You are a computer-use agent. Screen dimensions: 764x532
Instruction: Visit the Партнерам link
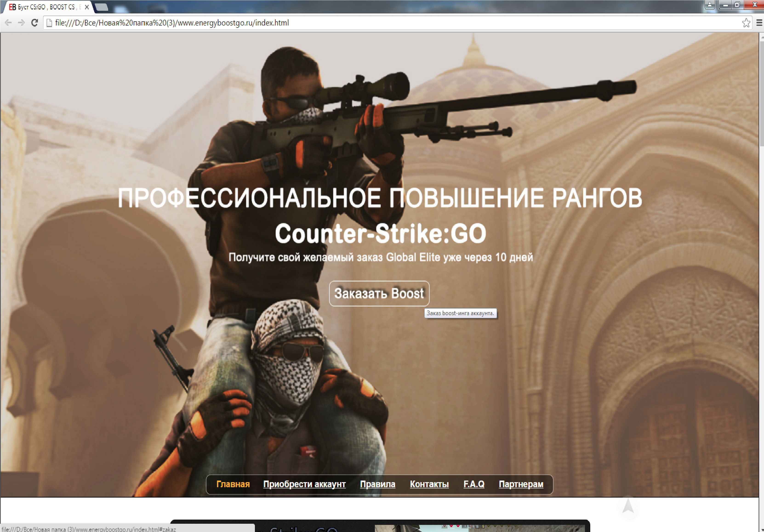tap(521, 484)
